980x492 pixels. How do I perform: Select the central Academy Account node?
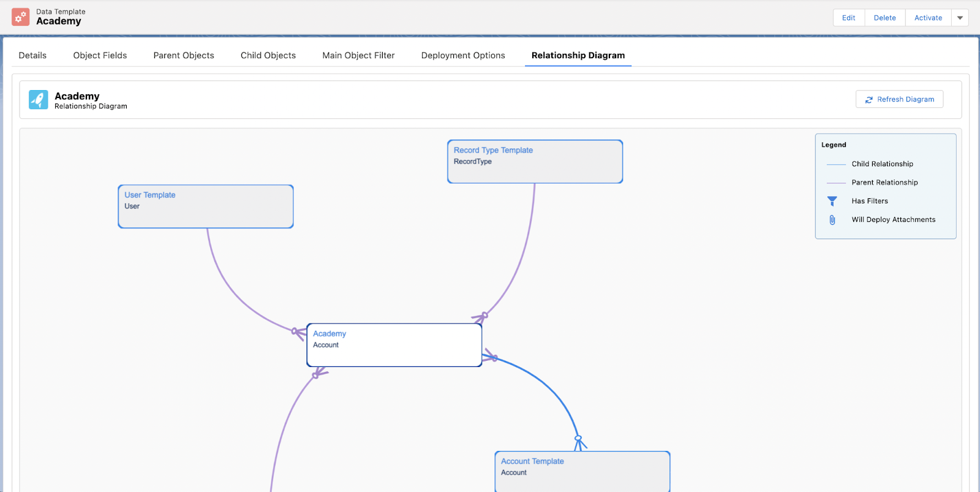(x=394, y=345)
